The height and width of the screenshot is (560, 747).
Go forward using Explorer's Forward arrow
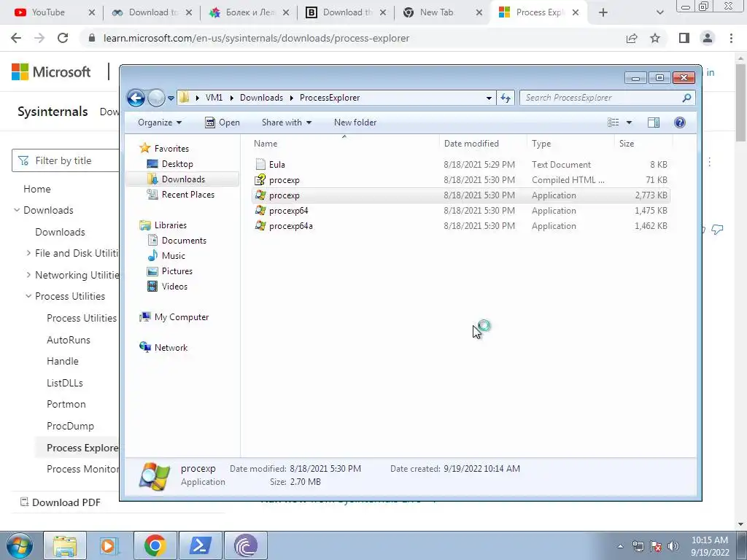tap(156, 98)
